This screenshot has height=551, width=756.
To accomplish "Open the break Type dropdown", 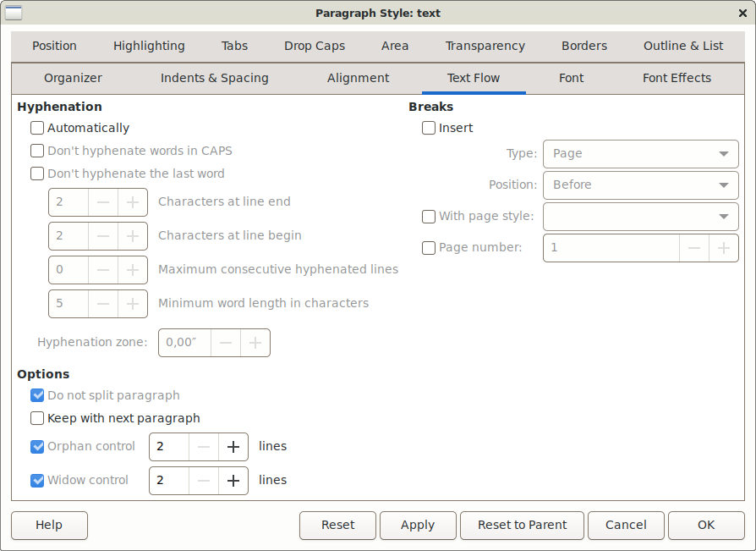I will pos(641,154).
